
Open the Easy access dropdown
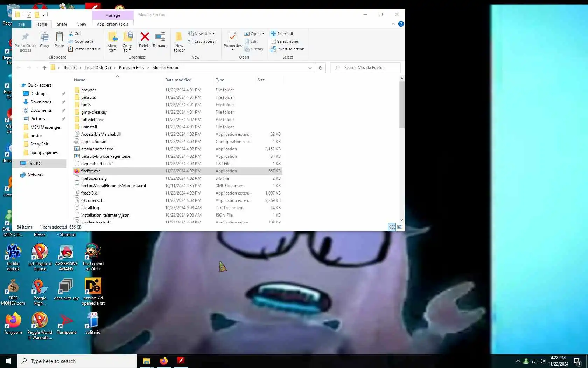[203, 41]
